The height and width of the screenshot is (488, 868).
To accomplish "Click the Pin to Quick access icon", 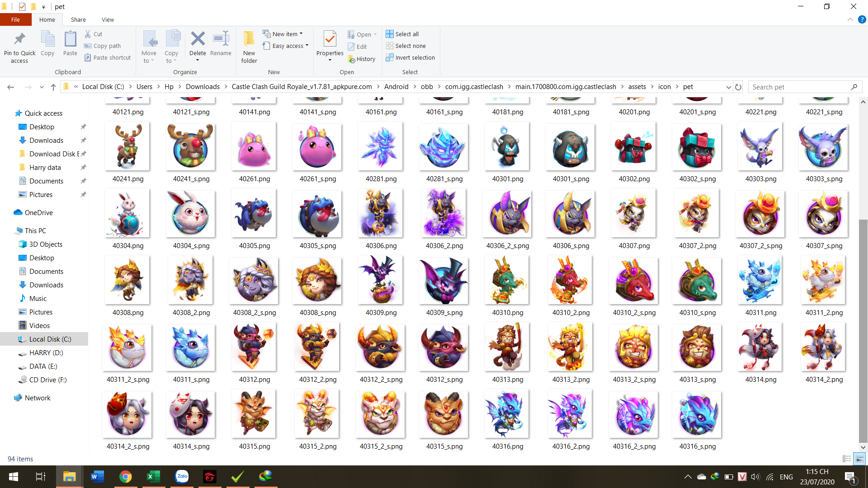I will 19,40.
